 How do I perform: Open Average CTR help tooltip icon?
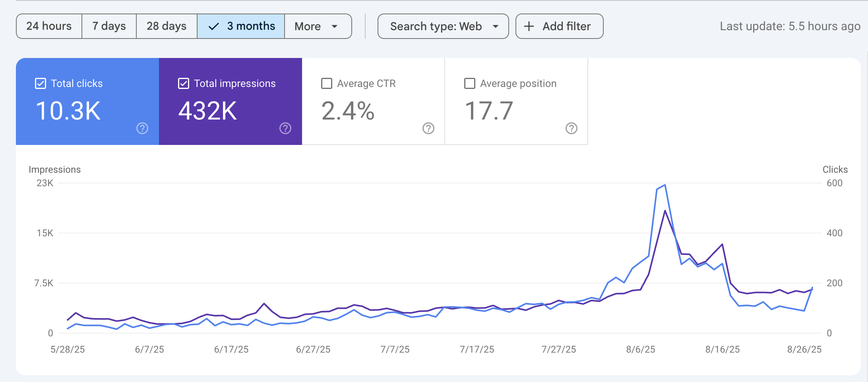[x=428, y=128]
